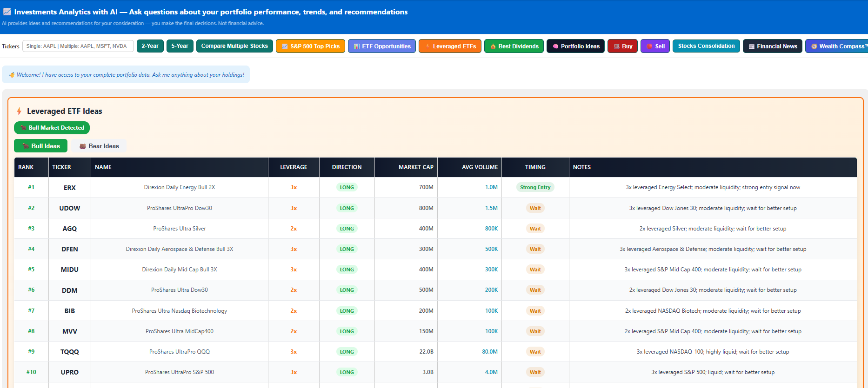Select the Leveraged ETFs button
Viewport: 868px width, 388px height.
point(450,46)
